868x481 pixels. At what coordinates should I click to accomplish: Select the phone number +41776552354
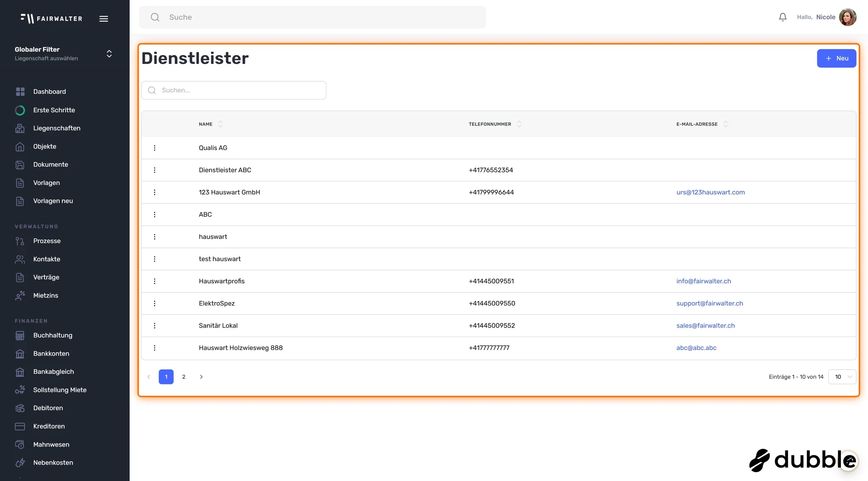click(491, 170)
